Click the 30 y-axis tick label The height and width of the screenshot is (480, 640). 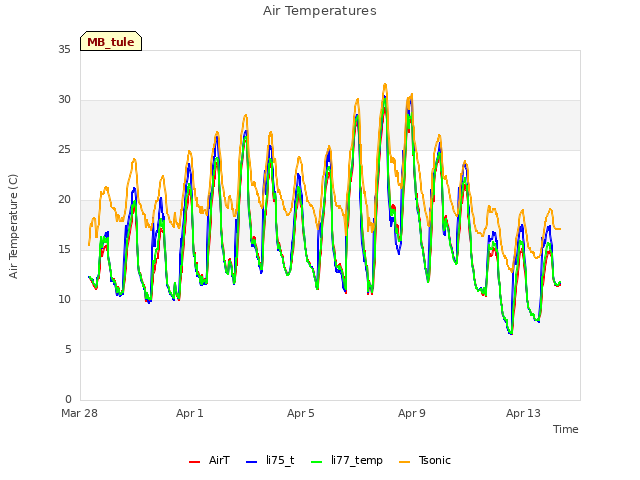64,100
